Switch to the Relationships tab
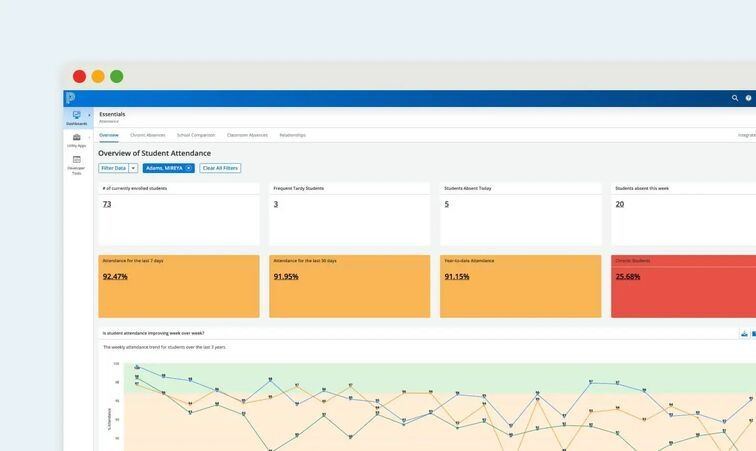Viewport: 756px width, 451px height. [x=293, y=135]
